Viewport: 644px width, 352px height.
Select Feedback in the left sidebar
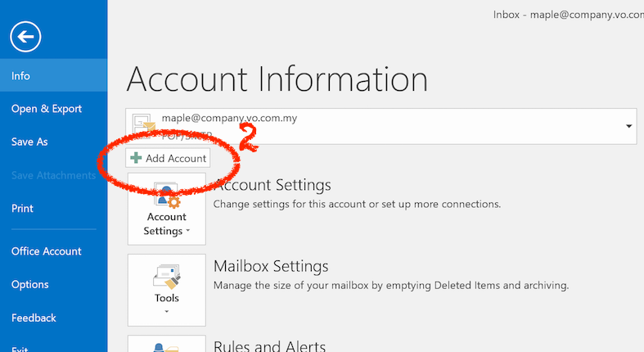point(34,318)
